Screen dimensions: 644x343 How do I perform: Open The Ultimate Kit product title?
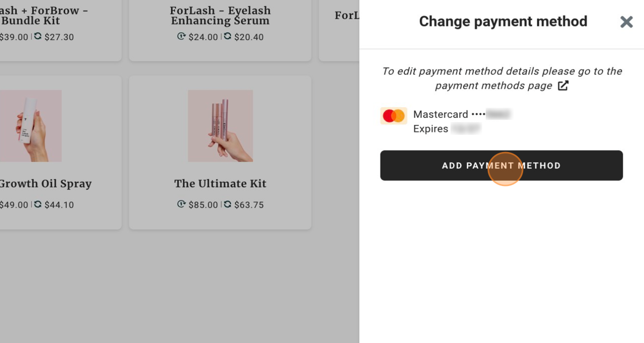(x=220, y=183)
